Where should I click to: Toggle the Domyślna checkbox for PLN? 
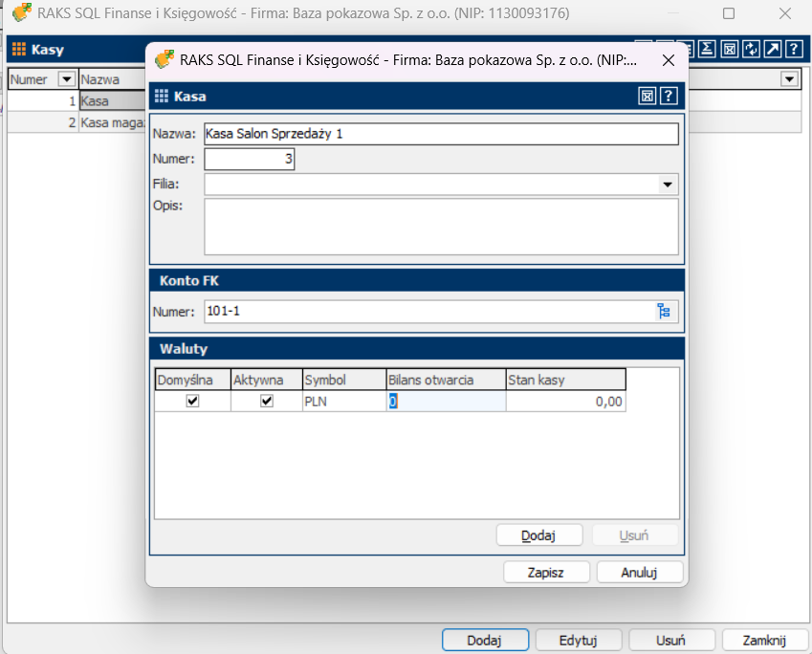click(192, 402)
